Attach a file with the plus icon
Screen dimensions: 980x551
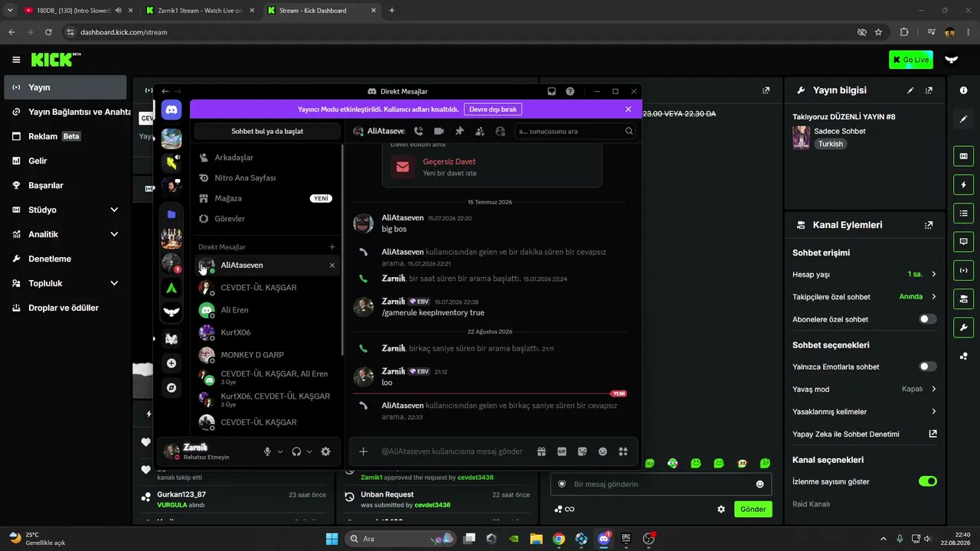coord(364,452)
